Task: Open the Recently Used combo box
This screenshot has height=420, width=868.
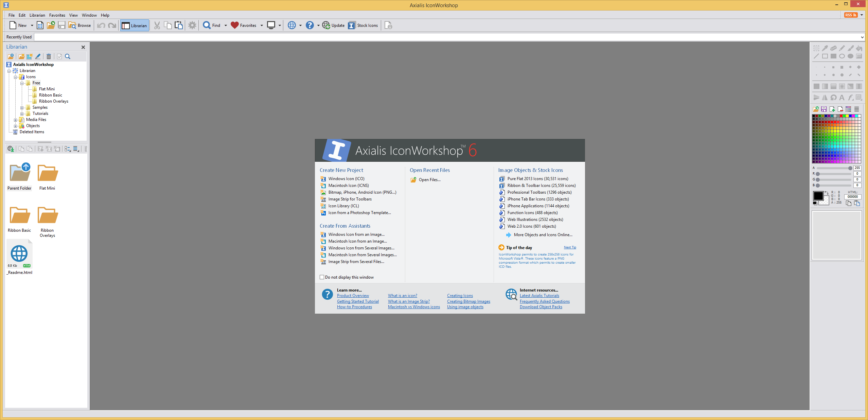Action: click(x=449, y=37)
